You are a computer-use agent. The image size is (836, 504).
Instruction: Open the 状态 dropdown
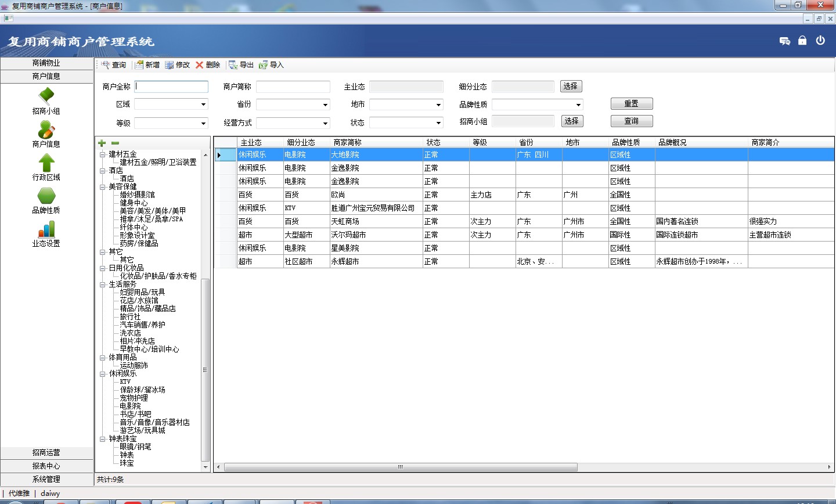pyautogui.click(x=438, y=123)
